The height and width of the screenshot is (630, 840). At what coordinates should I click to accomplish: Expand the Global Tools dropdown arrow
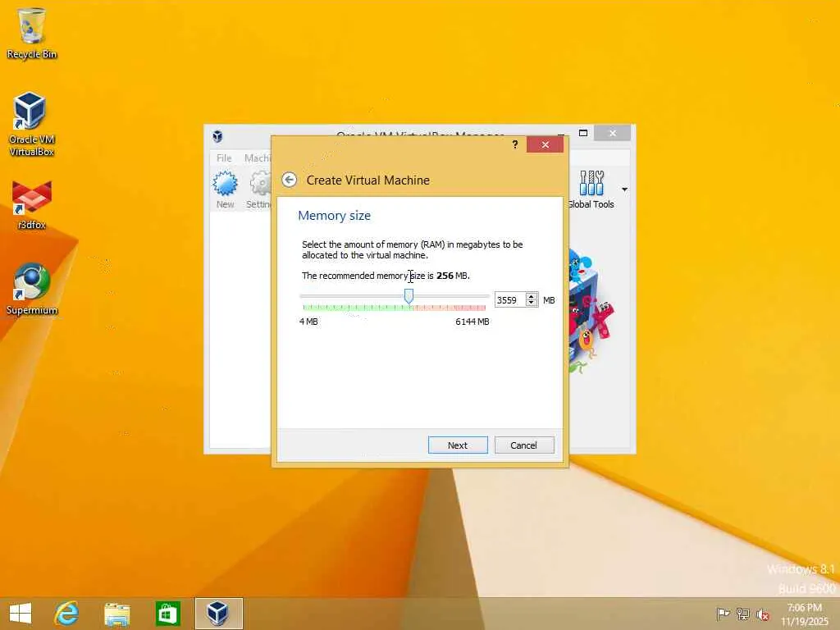coord(624,189)
